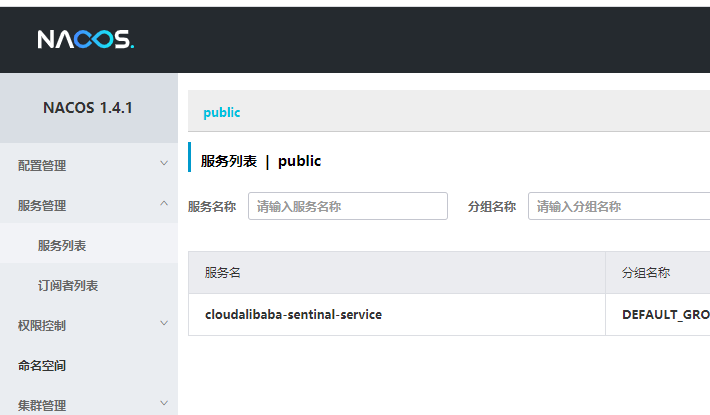Open 服务管理 in the sidebar

pyautogui.click(x=42, y=206)
